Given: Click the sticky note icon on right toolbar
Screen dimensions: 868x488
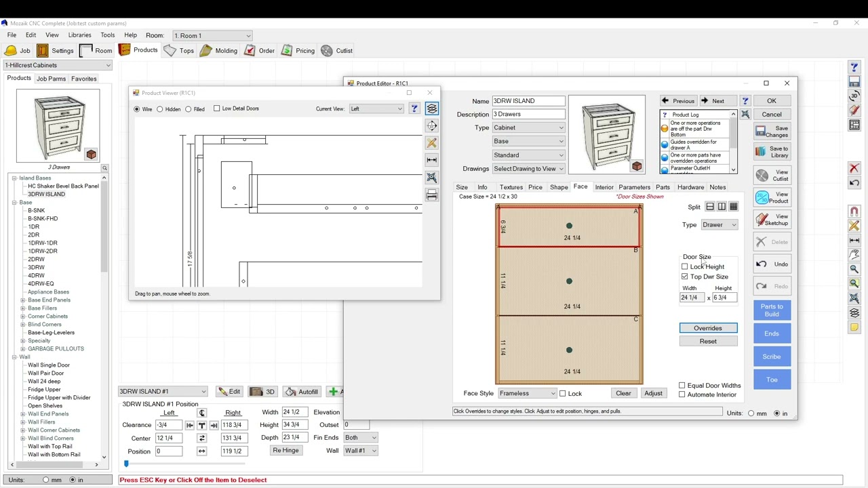Looking at the screenshot, I should pyautogui.click(x=854, y=327).
